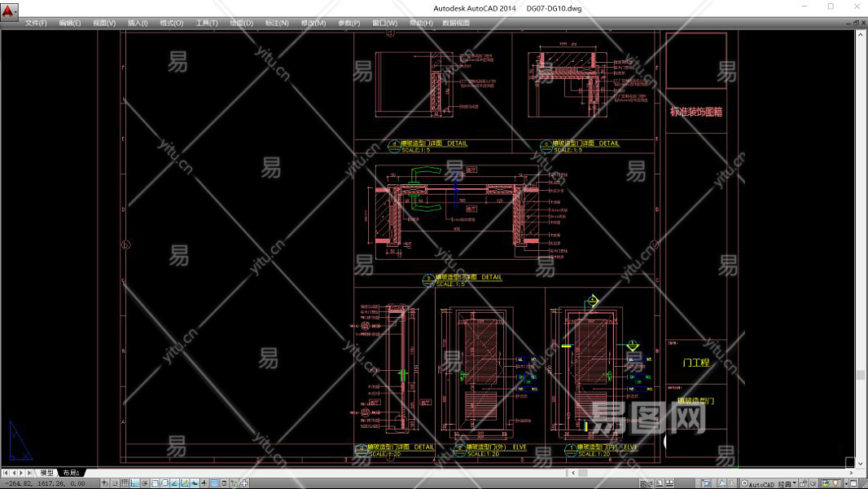Toggle Polar Tracking in status bar

145,483
